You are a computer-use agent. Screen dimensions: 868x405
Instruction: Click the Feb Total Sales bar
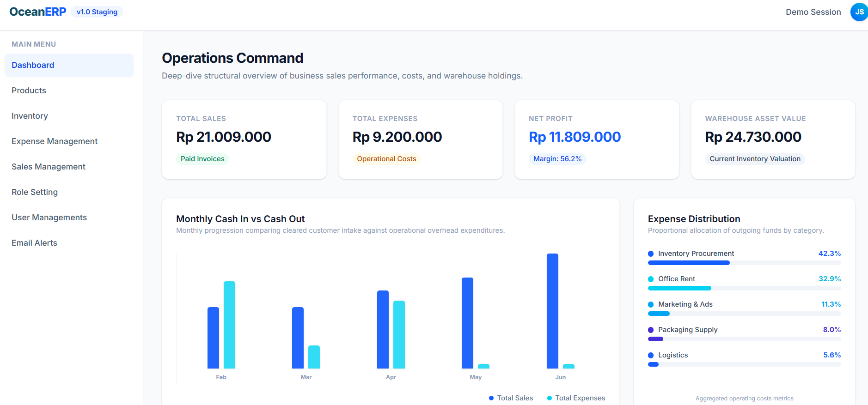coord(213,338)
